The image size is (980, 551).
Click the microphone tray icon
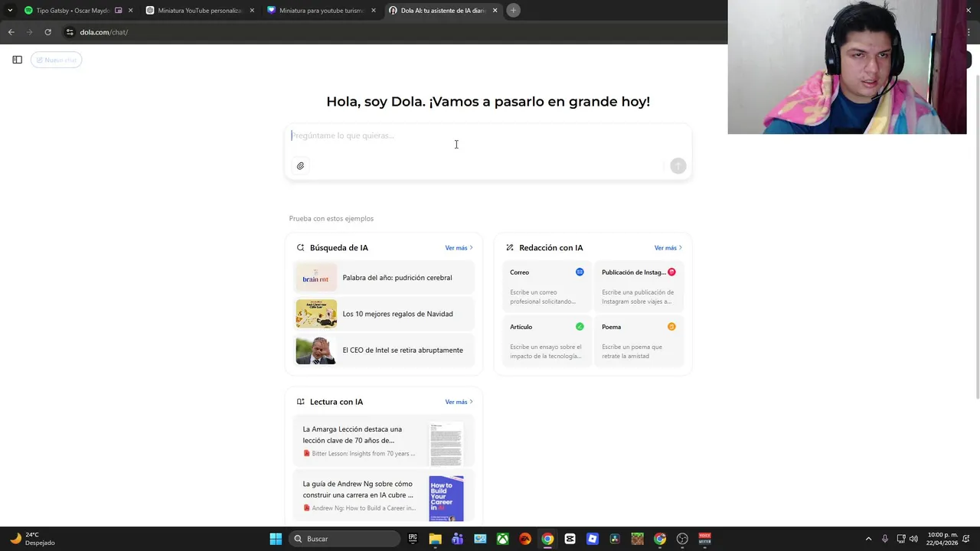click(x=885, y=539)
